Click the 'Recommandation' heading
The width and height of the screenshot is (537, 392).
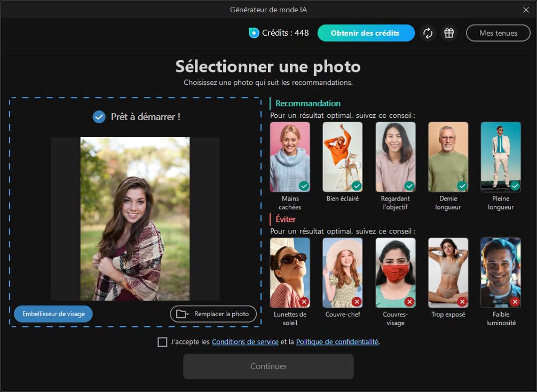[x=308, y=103]
